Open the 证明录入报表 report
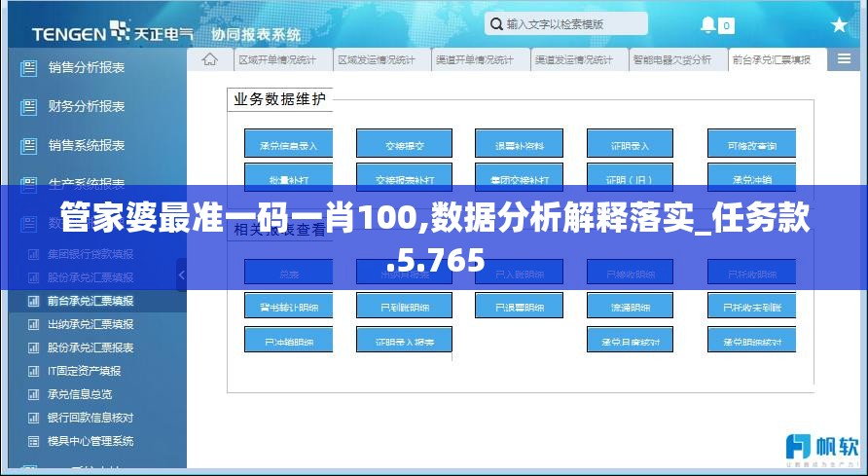 pos(404,340)
